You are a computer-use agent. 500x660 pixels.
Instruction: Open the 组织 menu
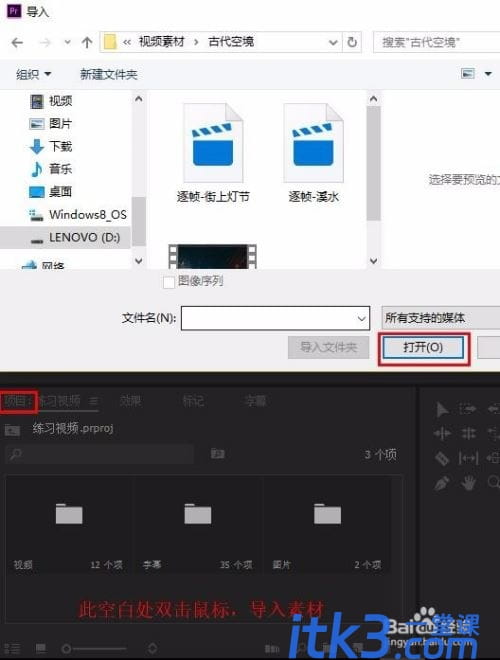pyautogui.click(x=33, y=75)
